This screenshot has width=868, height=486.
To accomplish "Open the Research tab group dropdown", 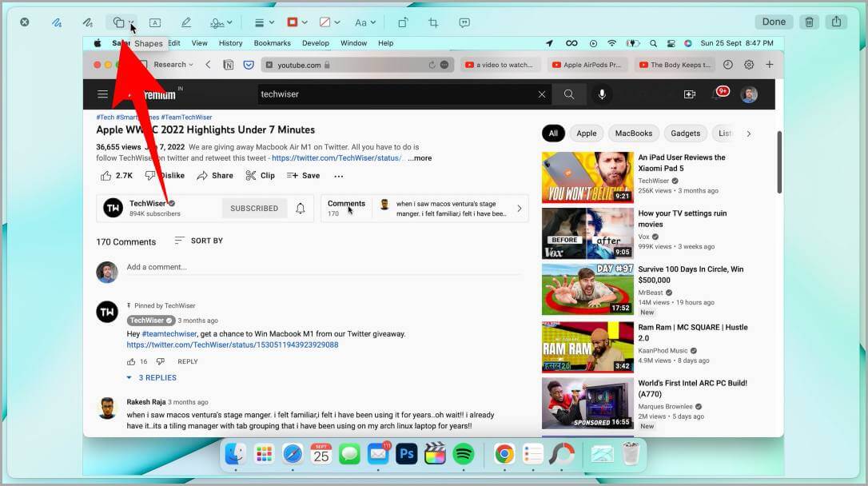I will tap(173, 65).
